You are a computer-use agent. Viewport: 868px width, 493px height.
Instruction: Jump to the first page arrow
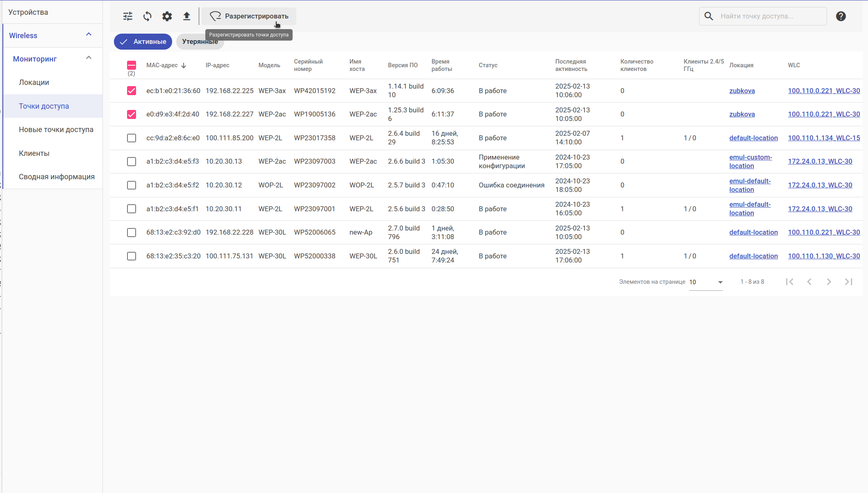tap(790, 282)
